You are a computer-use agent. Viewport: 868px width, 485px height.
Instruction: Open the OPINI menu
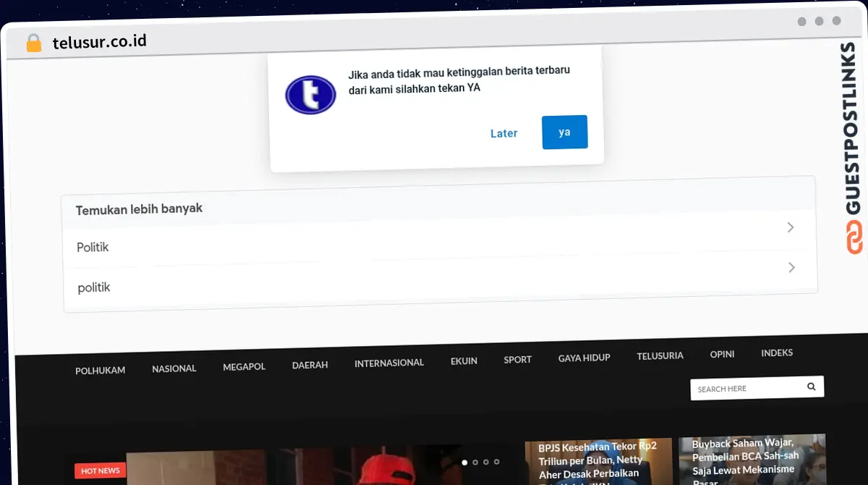(723, 355)
